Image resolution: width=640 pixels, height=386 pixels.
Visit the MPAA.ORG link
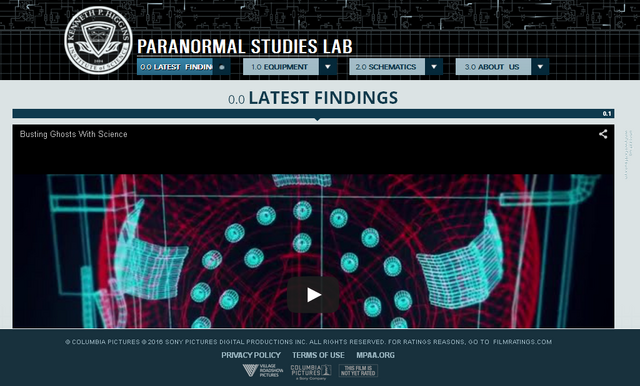tap(376, 355)
